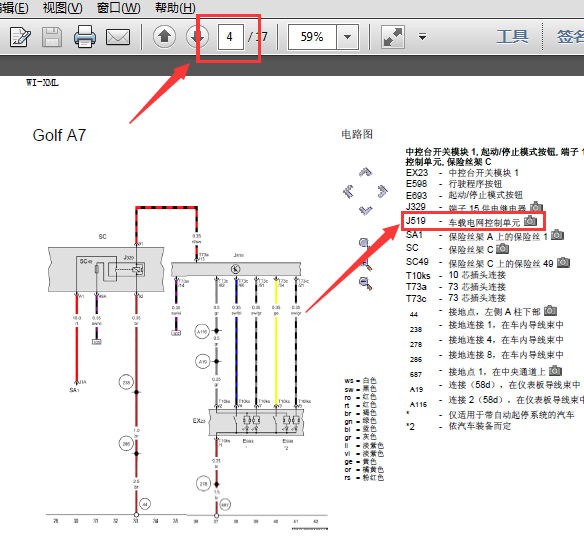The height and width of the screenshot is (548, 584).
Task: Click the E693 起动/停止模式按钮 entry
Action: 464,195
